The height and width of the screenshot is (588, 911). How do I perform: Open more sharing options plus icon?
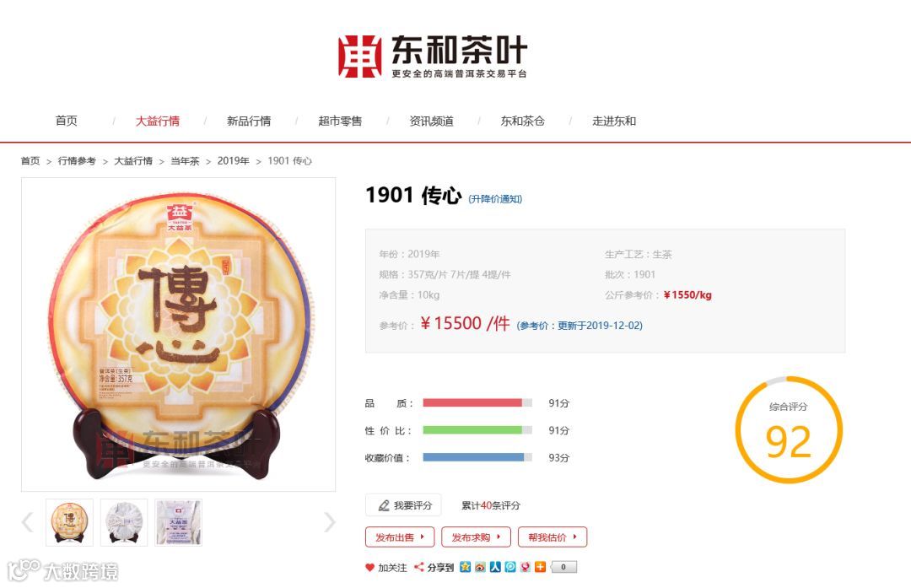[541, 567]
